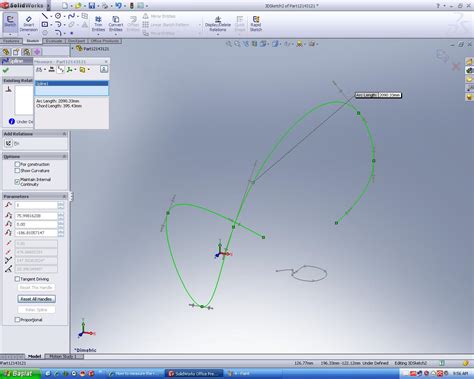Switch to the DimXpert tab
Image resolution: width=474 pixels, height=379 pixels.
77,41
